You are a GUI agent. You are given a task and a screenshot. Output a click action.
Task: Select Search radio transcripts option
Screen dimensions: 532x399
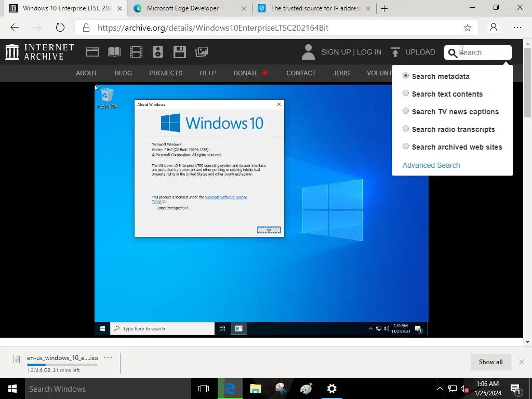[x=406, y=129]
